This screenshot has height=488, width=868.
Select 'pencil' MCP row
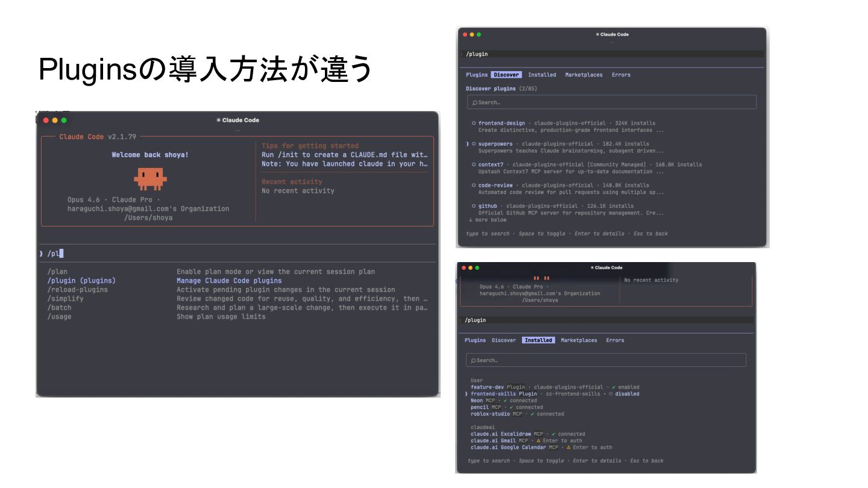(x=506, y=407)
